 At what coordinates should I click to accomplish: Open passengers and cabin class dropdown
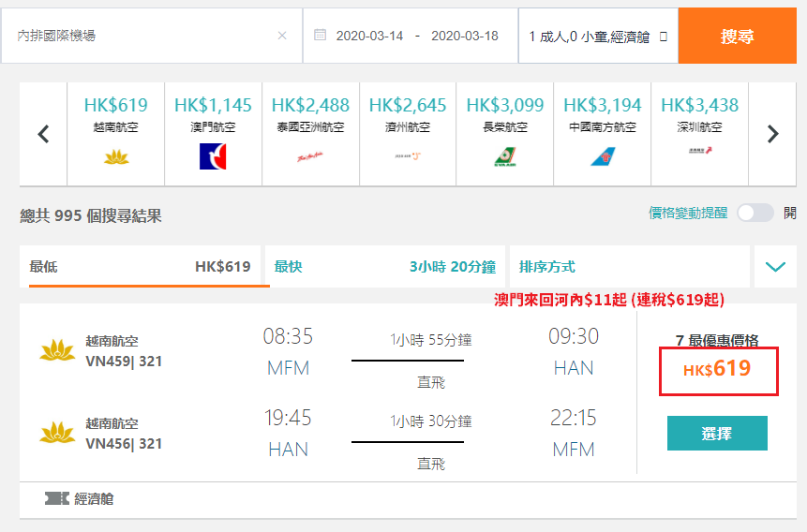pos(598,36)
